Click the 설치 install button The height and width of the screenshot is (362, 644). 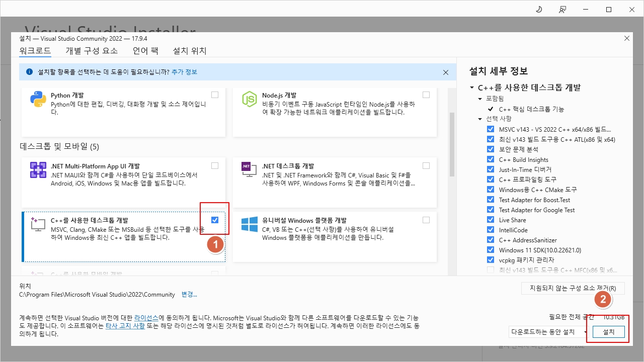(609, 332)
